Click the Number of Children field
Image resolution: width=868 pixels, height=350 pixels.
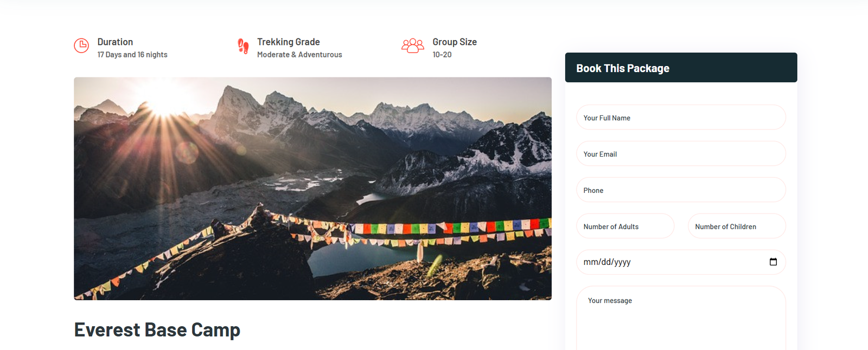click(x=736, y=226)
